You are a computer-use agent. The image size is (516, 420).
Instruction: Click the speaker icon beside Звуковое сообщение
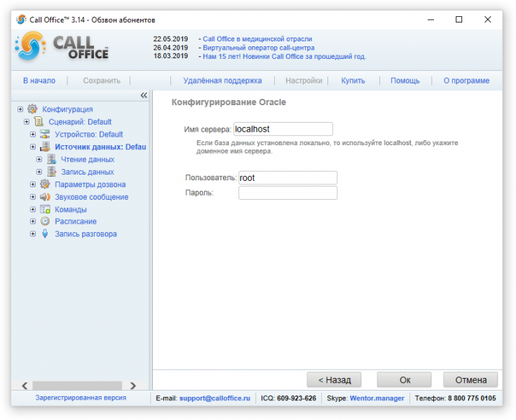click(45, 196)
